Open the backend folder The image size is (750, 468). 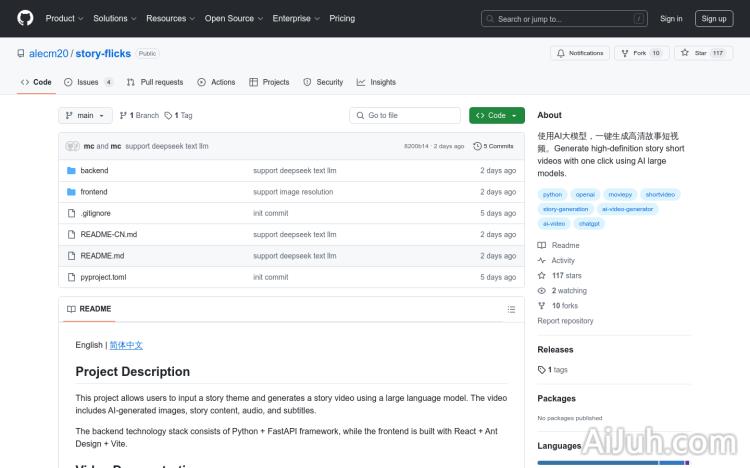tap(94, 171)
